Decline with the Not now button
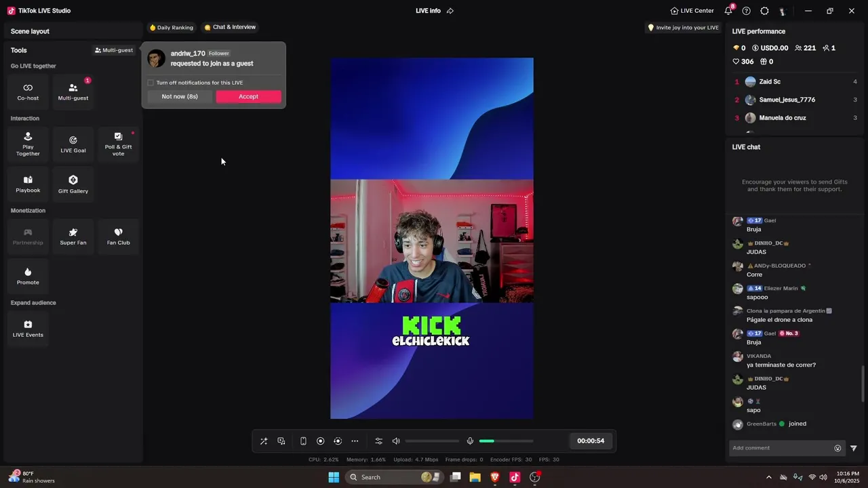The height and width of the screenshot is (488, 868). coord(180,96)
